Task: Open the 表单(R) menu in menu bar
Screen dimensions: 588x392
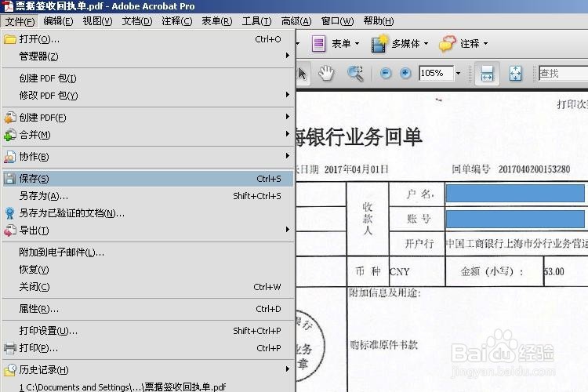Action: click(x=216, y=21)
